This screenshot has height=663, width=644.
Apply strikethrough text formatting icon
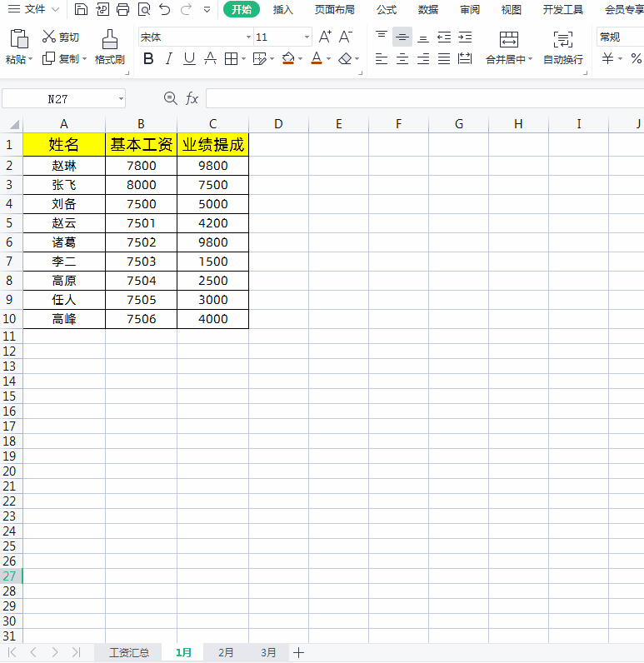[x=210, y=59]
